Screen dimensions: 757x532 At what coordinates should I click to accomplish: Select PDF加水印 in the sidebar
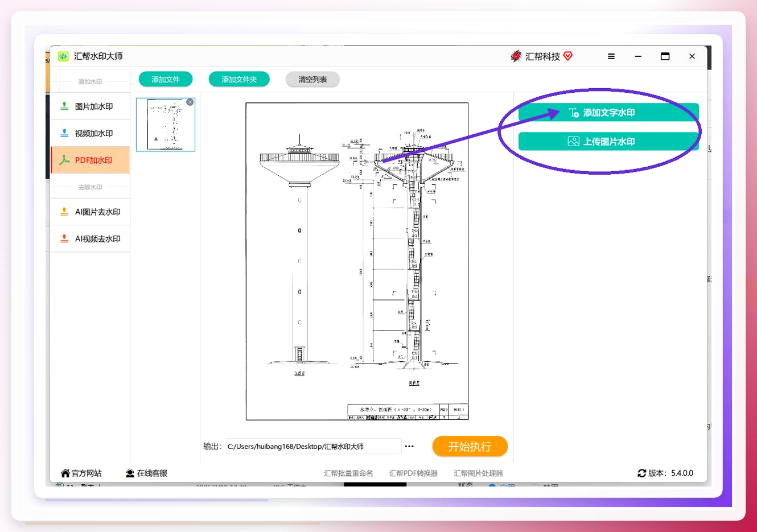click(90, 160)
